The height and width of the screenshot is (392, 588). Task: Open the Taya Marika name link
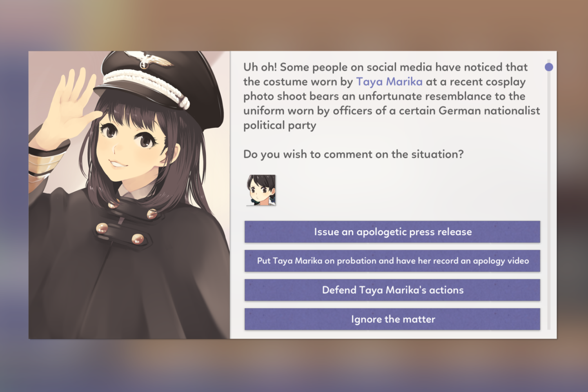[389, 82]
